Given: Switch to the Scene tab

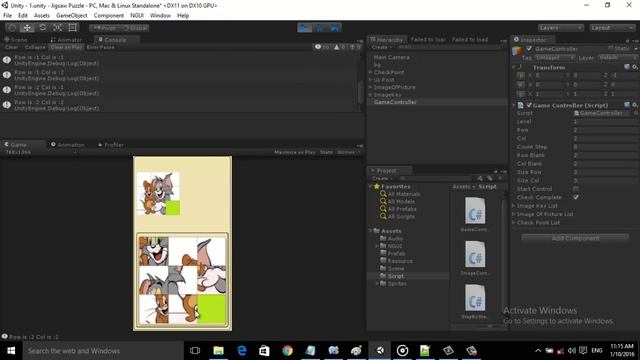Looking at the screenshot, I should [x=16, y=40].
